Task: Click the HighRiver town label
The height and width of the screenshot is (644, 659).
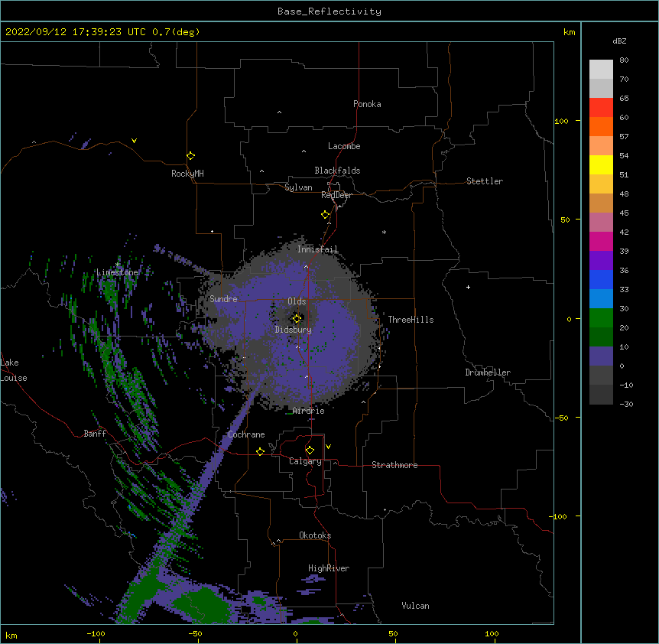Action: pyautogui.click(x=329, y=568)
